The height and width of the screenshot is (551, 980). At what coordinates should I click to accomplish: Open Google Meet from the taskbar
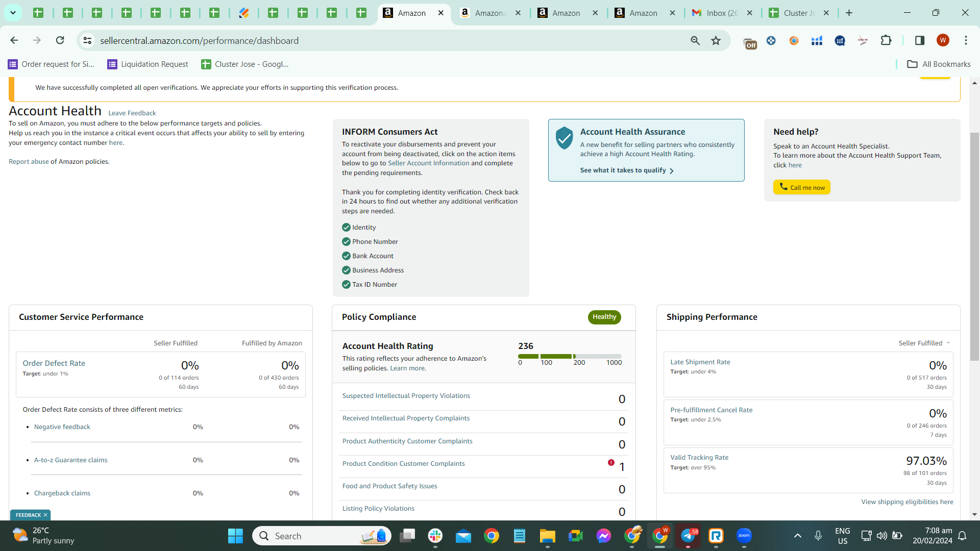[x=576, y=536]
